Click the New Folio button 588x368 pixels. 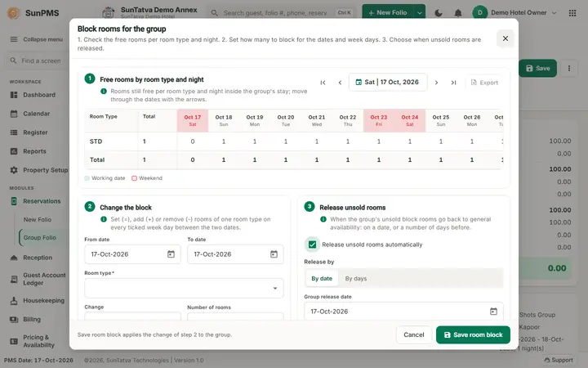(x=387, y=13)
